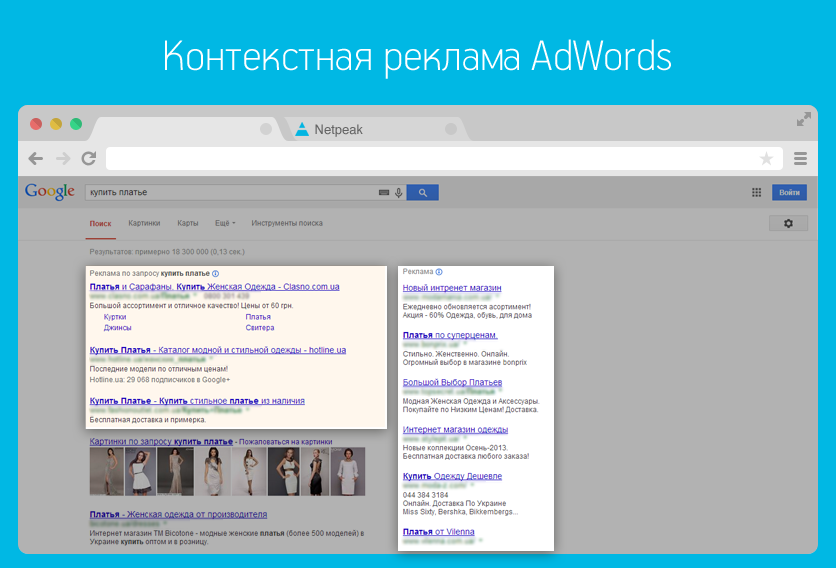
Task: Click text Hotline.ua: 29 068 подписчиков в Google+
Action: [x=159, y=380]
